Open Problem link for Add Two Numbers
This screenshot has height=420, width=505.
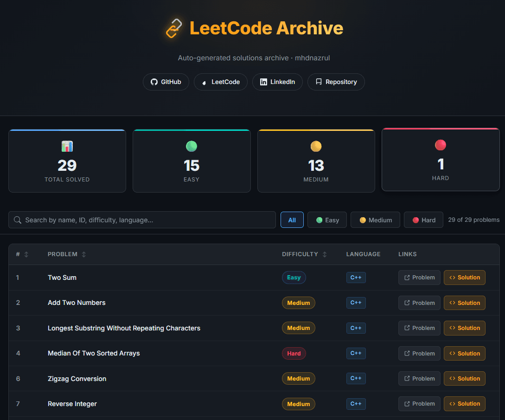coord(419,303)
